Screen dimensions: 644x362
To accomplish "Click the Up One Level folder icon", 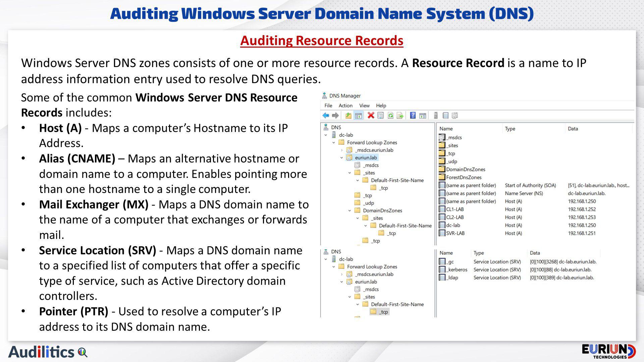I will (x=348, y=116).
